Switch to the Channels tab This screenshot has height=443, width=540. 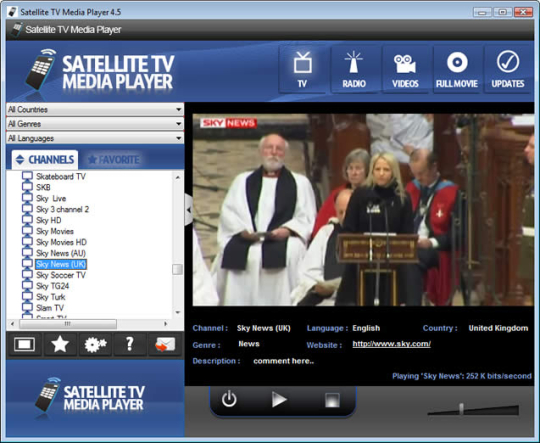click(45, 159)
